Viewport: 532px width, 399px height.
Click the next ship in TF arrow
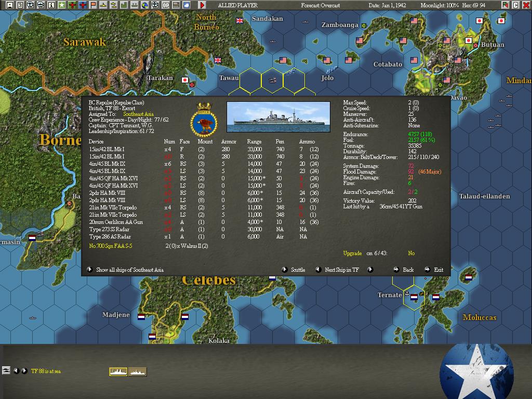point(370,270)
